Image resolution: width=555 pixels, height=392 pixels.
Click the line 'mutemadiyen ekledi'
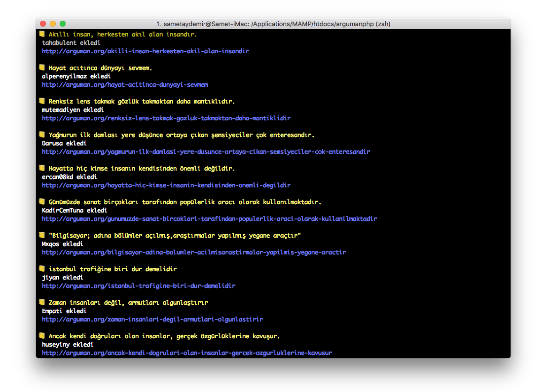(x=73, y=110)
